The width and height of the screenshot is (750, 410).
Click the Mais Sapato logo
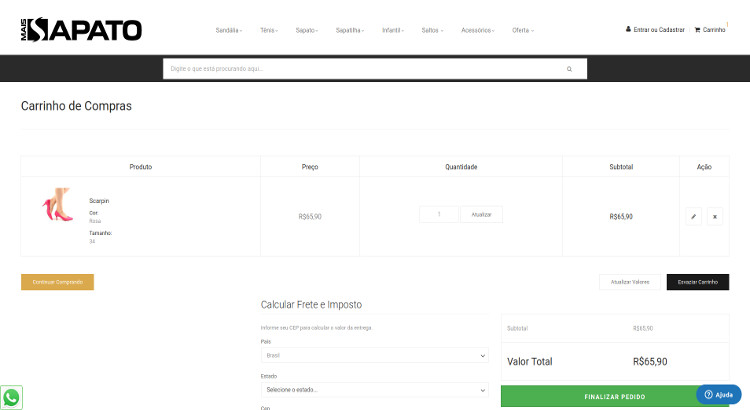[x=81, y=30]
